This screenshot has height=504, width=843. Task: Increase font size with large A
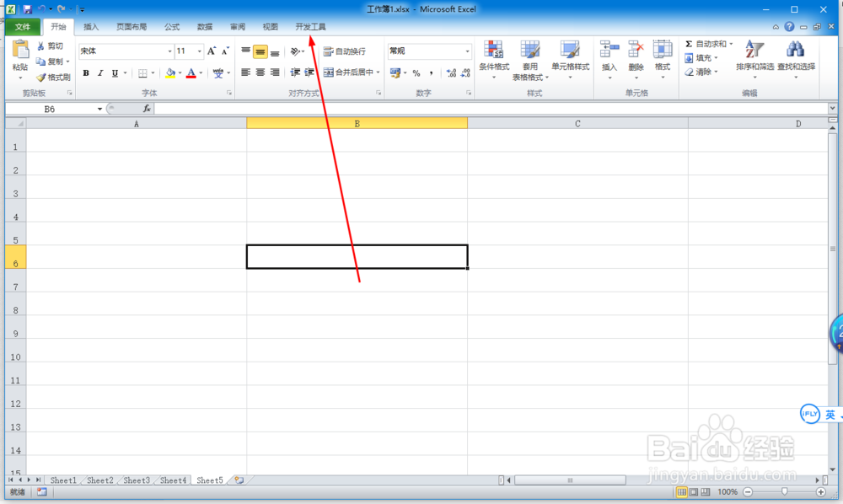point(212,51)
